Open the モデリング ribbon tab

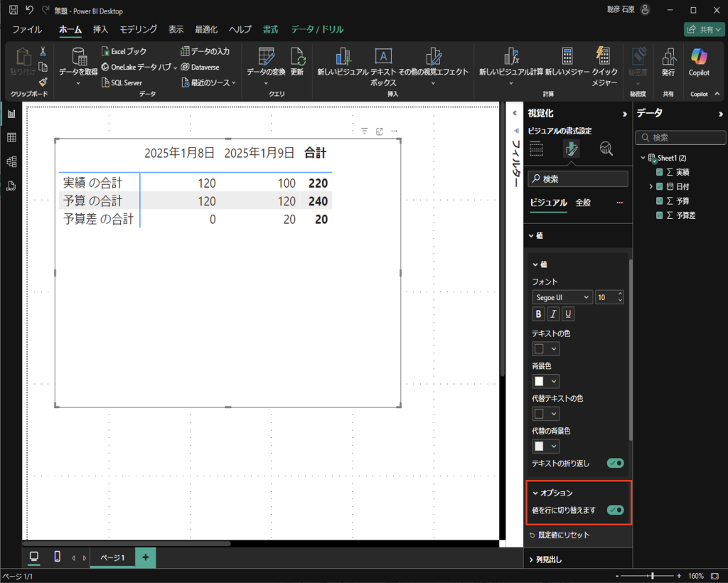pyautogui.click(x=138, y=29)
